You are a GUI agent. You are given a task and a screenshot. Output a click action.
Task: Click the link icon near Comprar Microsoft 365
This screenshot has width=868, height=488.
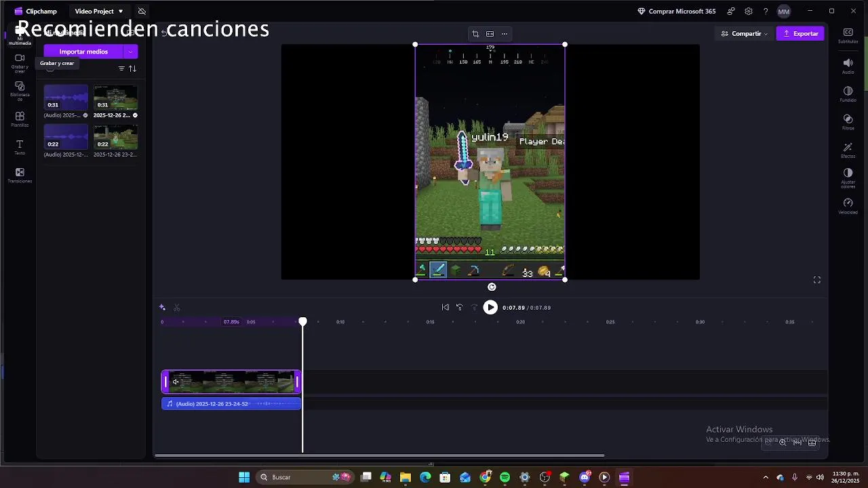pyautogui.click(x=730, y=12)
